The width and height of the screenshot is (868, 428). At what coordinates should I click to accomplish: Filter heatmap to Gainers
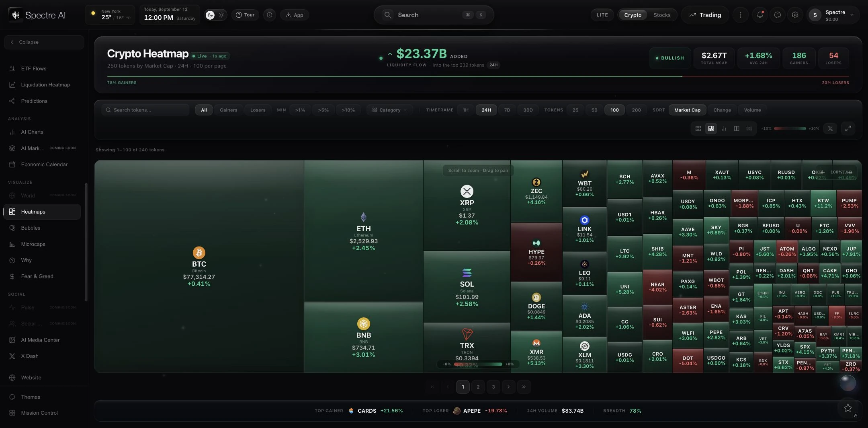tap(228, 110)
